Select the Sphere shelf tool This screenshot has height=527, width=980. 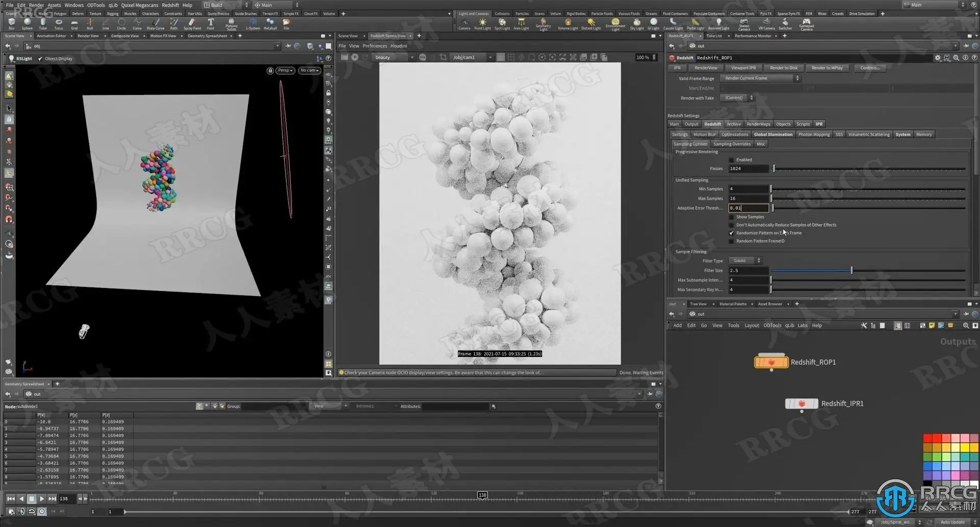click(27, 24)
